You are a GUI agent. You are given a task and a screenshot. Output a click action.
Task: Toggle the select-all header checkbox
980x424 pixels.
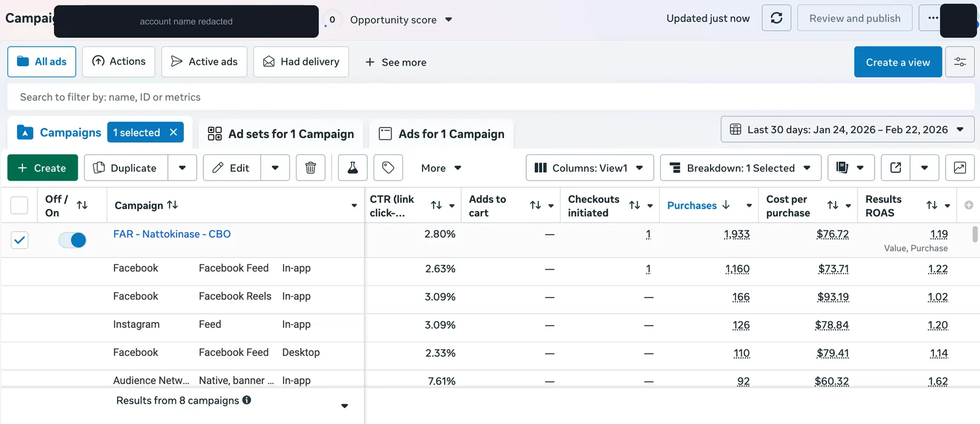tap(20, 205)
